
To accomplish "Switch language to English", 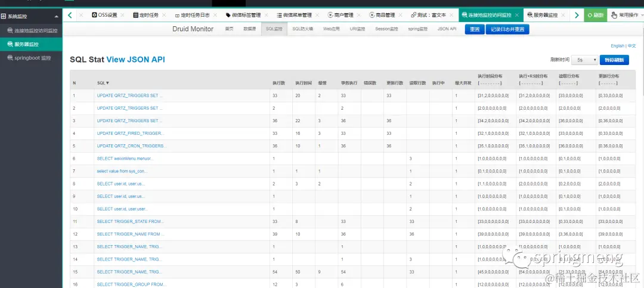I will pyautogui.click(x=617, y=46).
